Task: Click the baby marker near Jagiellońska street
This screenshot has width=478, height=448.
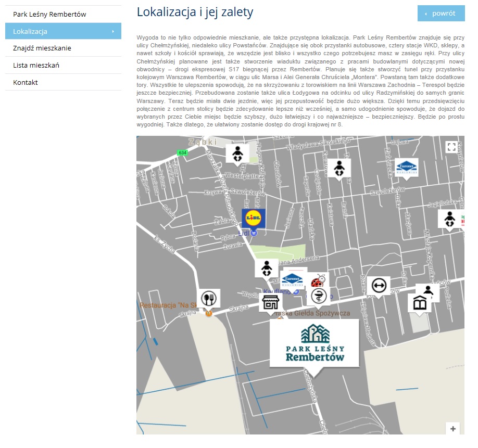Action: tap(449, 220)
